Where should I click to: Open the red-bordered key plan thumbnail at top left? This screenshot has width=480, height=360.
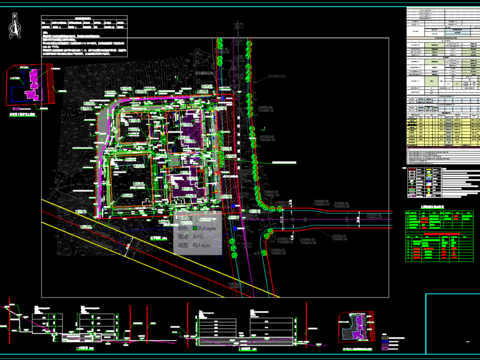tap(29, 85)
